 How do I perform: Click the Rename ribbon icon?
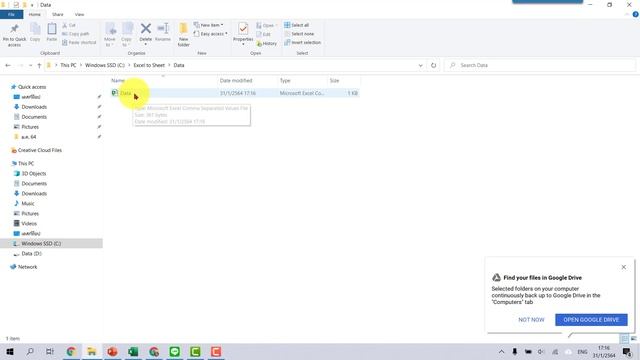163,29
